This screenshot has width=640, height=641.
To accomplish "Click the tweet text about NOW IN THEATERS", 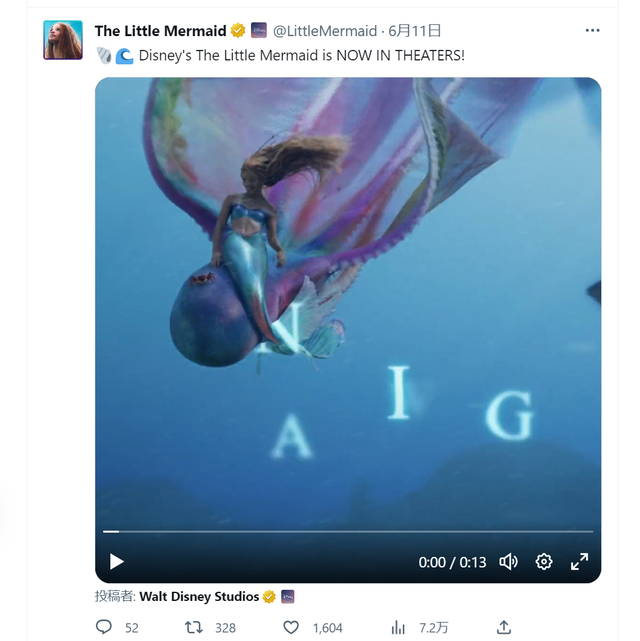I will 300,55.
